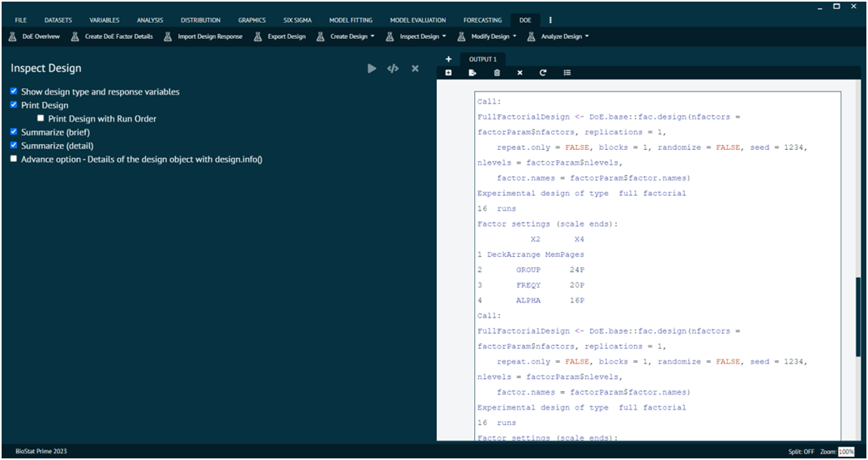Open the VARIABLES tab

[x=105, y=20]
